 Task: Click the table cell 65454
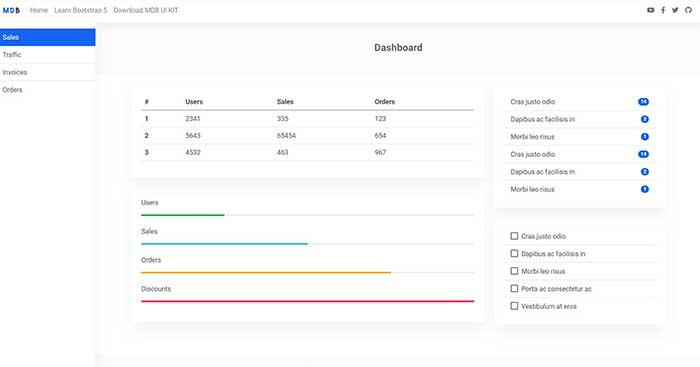coord(286,135)
